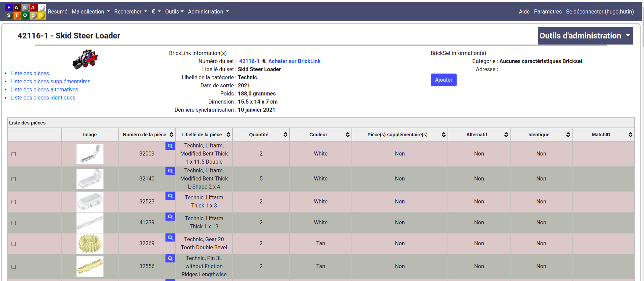
Task: Tick the checkbox for part 32009
Action: click(x=14, y=154)
